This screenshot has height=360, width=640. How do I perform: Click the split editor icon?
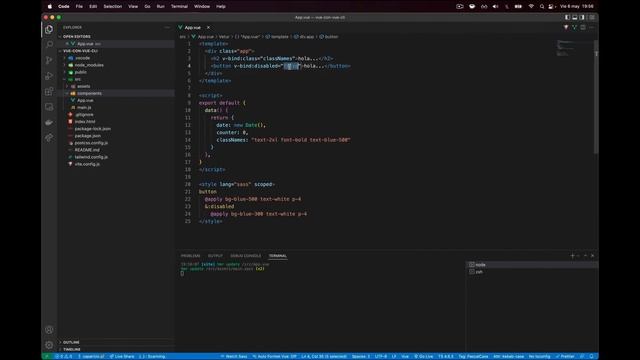(583, 27)
